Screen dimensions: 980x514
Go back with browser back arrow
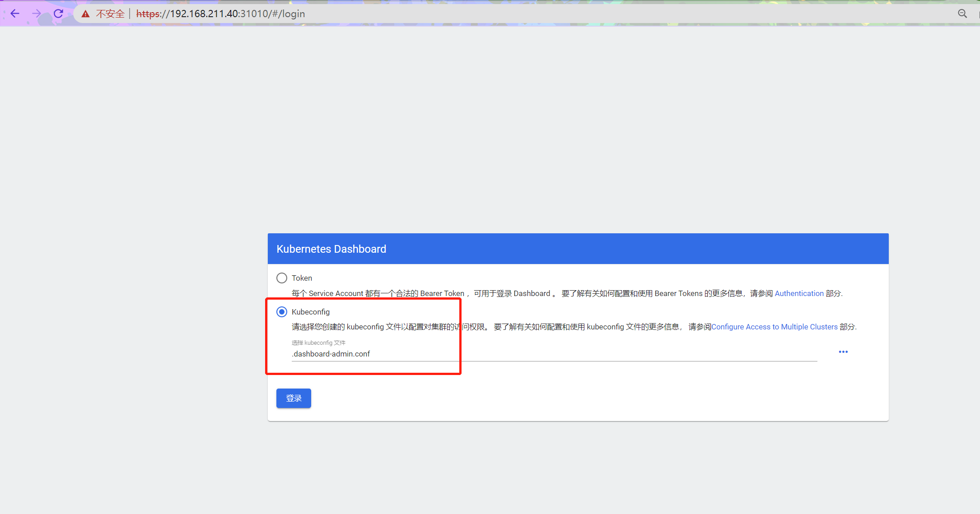pyautogui.click(x=15, y=14)
